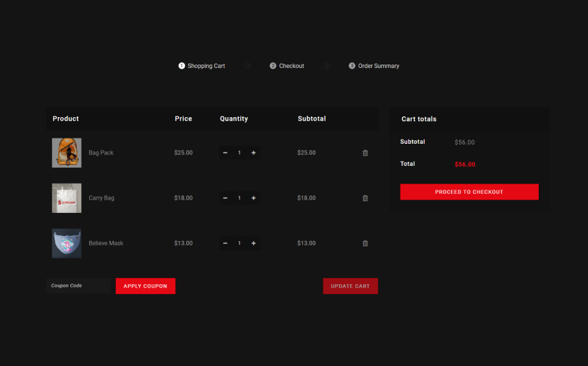Decrease Bag Pack quantity with minus

(225, 153)
